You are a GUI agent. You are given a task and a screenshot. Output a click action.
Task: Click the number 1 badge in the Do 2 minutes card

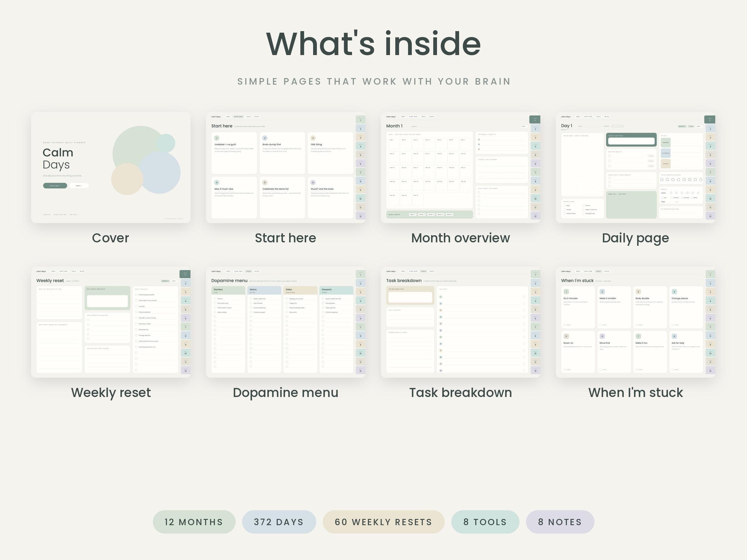566,292
